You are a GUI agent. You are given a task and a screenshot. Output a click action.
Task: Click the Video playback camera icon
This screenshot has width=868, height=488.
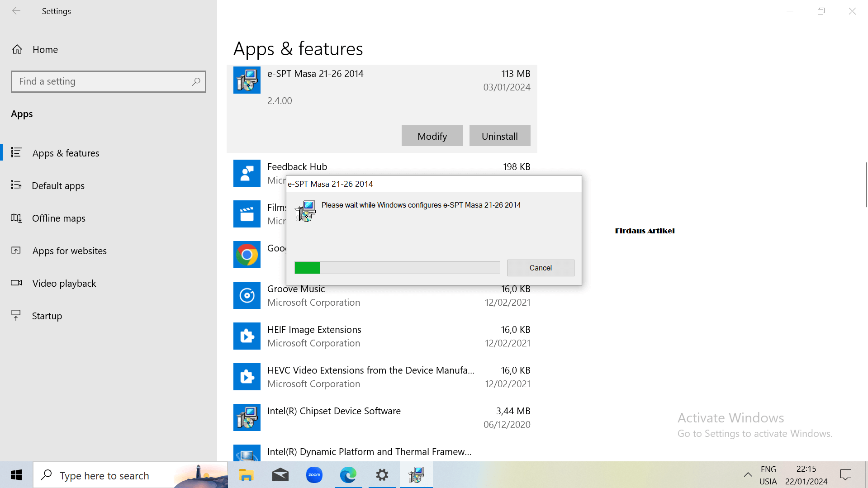(16, 283)
